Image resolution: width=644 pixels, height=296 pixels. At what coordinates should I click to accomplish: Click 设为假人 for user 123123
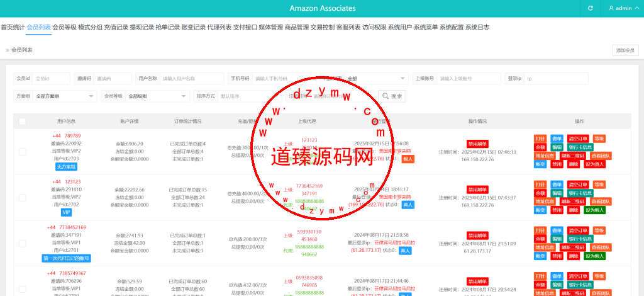595,210
